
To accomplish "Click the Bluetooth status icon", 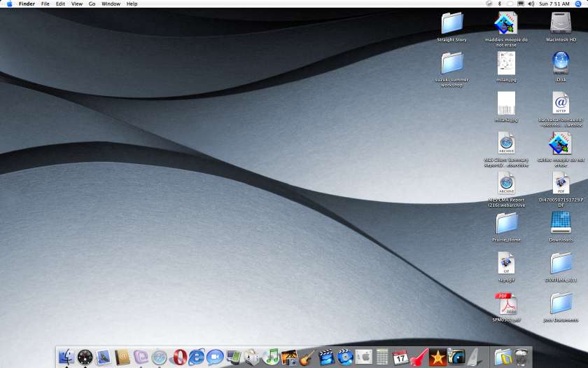I will (x=500, y=4).
